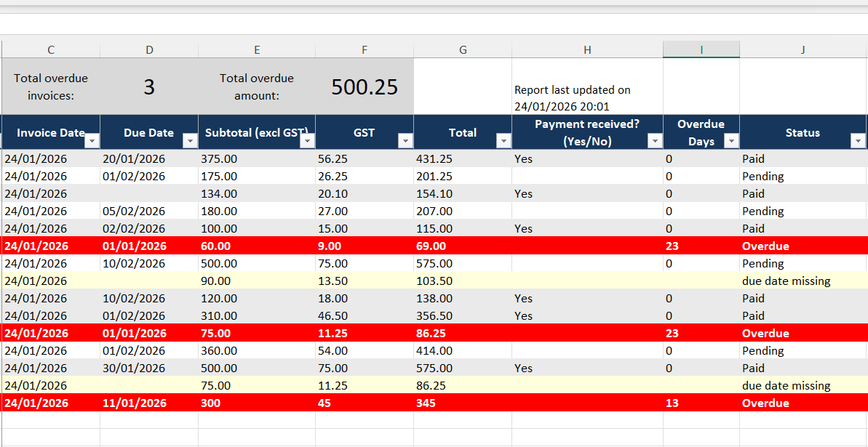This screenshot has height=447, width=868.
Task: Click the total overdue amount value 500.25
Action: click(x=364, y=86)
